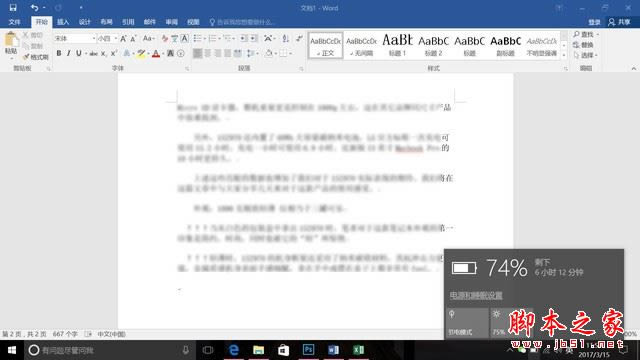Toggle Italic formatting
Image resolution: width=640 pixels, height=360 pixels.
pyautogui.click(x=69, y=53)
